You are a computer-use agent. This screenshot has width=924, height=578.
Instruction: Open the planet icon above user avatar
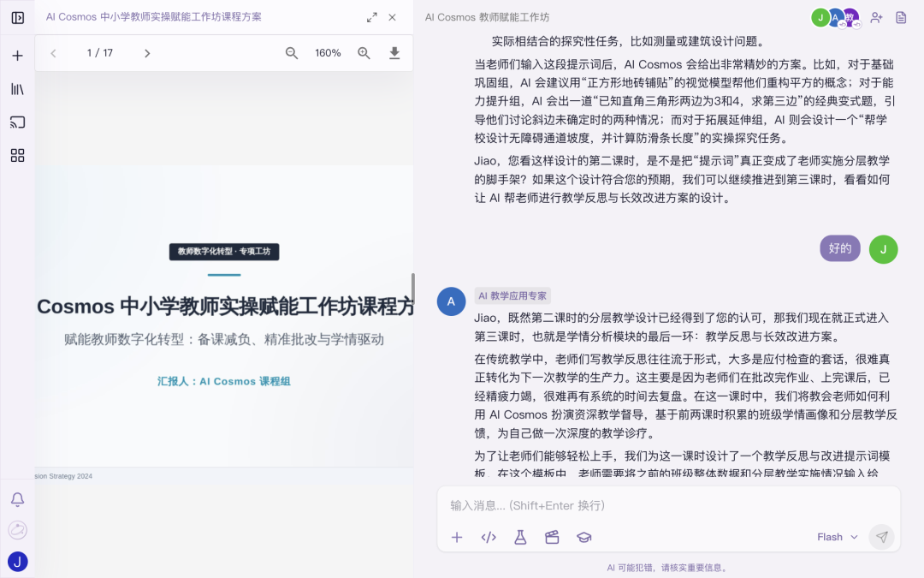coord(18,530)
